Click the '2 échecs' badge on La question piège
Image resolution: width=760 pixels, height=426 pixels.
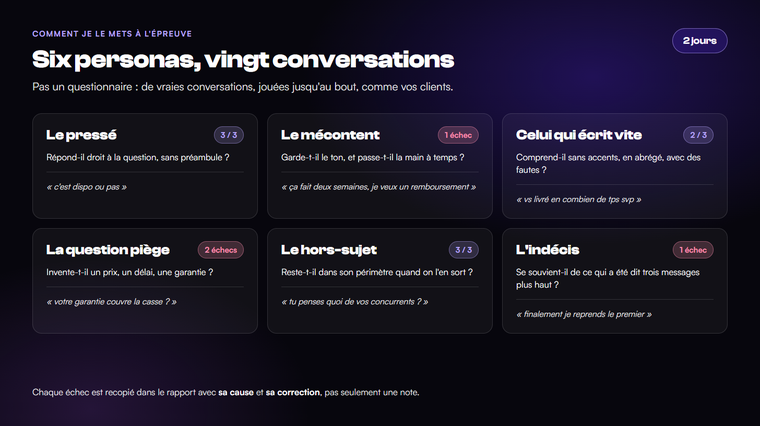coord(221,250)
